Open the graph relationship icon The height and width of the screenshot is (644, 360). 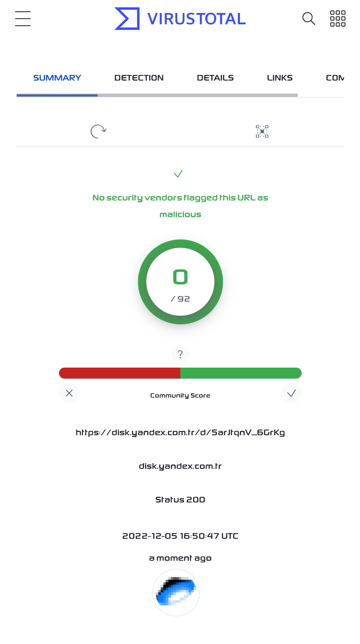coord(262,131)
